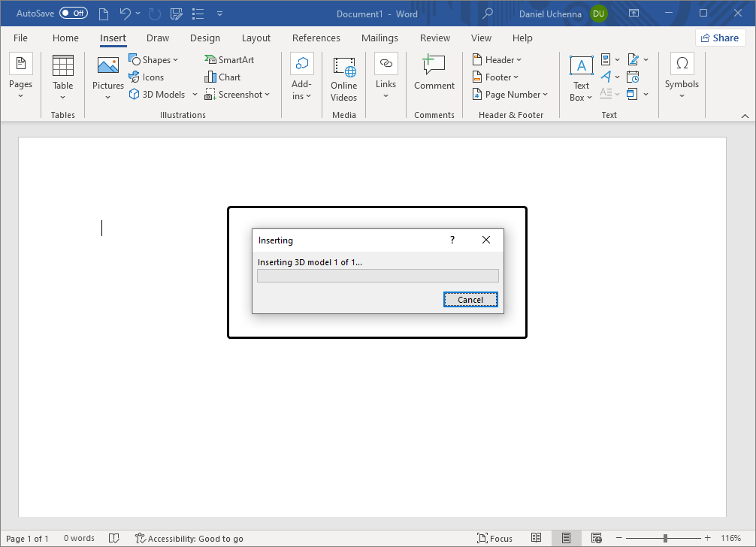The width and height of the screenshot is (756, 547).
Task: Toggle AutoSave on
Action: coord(73,13)
